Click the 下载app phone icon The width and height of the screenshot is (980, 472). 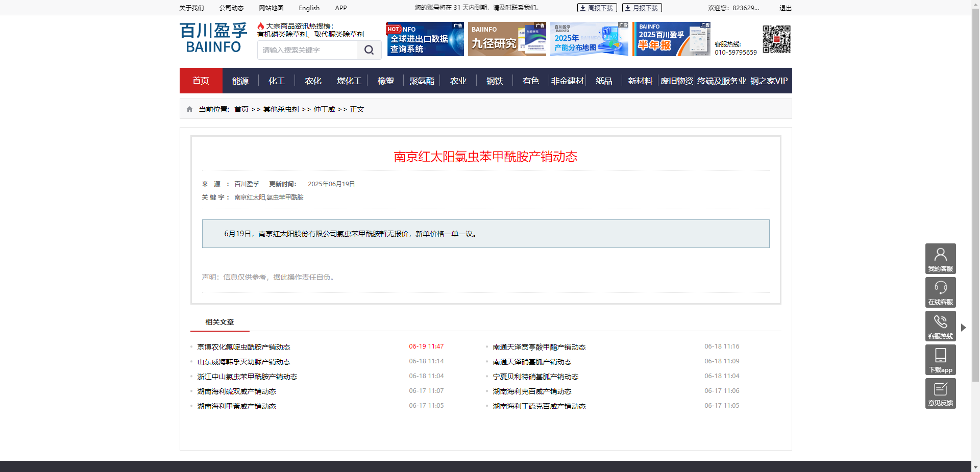940,360
